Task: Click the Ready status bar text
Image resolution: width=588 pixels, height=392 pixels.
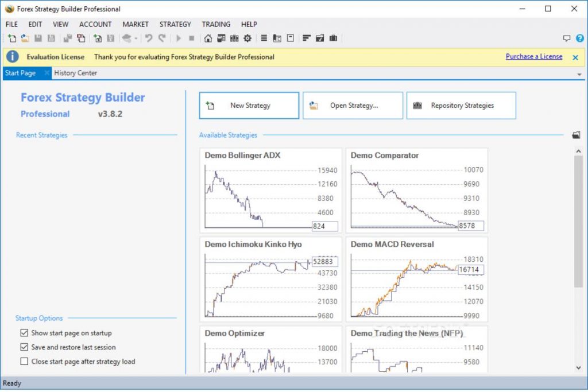Action: tap(12, 383)
